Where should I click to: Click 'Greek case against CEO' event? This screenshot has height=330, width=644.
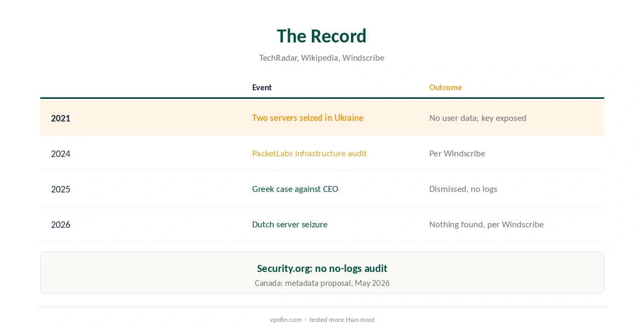tap(295, 189)
